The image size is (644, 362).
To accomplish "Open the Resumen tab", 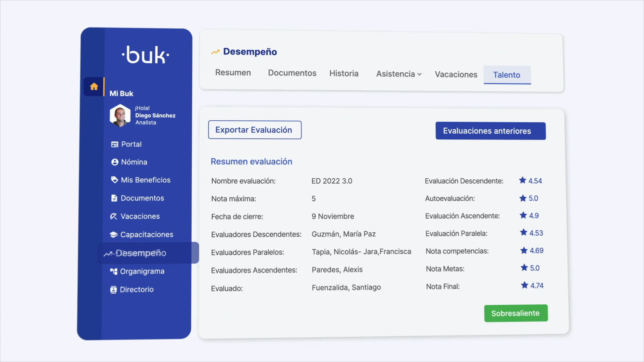I will click(x=233, y=73).
